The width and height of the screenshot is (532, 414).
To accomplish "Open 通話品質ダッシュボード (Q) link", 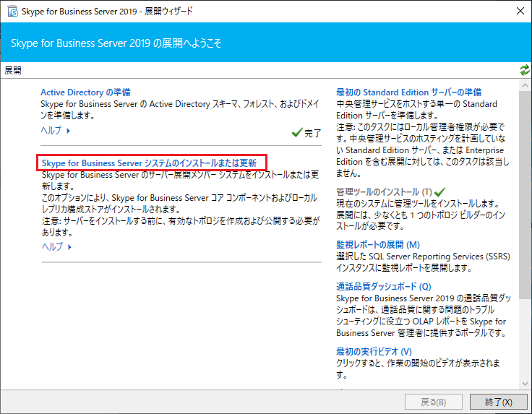I will [x=384, y=287].
